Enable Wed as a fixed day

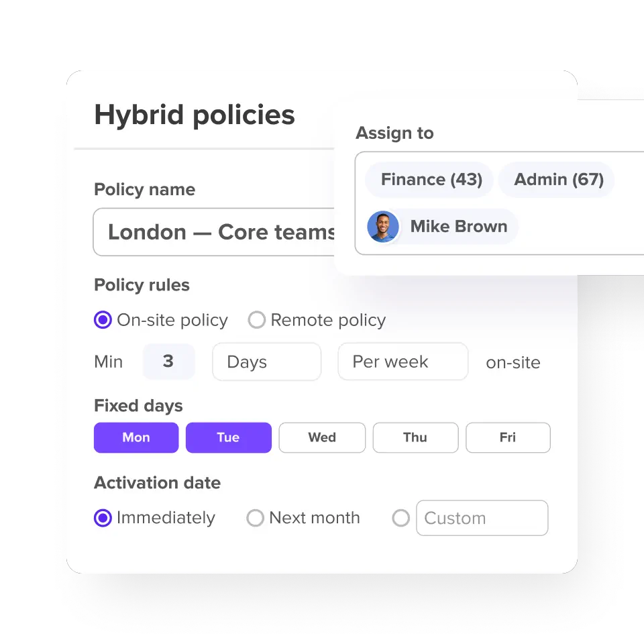coord(322,438)
